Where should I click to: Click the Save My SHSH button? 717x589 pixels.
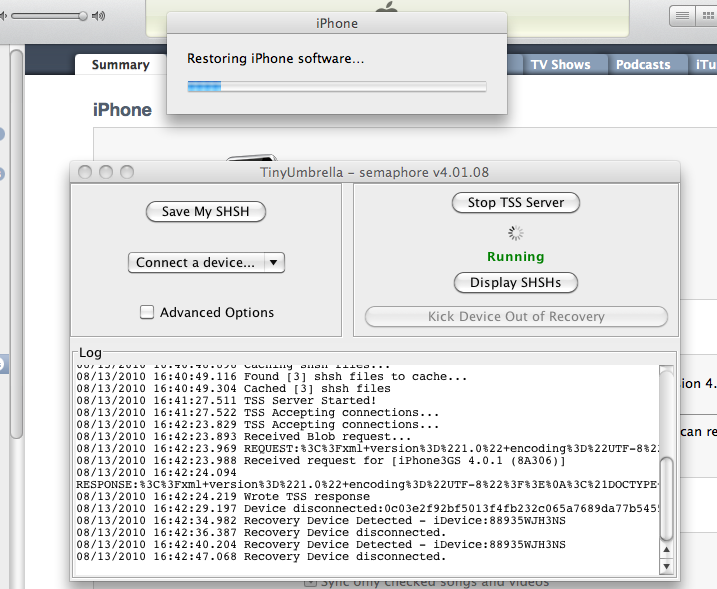coord(206,211)
